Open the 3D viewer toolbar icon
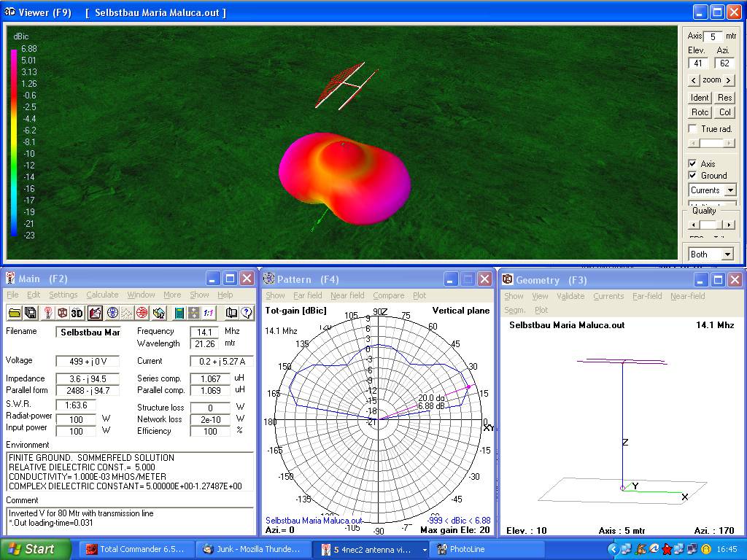The image size is (747, 560). pyautogui.click(x=77, y=313)
